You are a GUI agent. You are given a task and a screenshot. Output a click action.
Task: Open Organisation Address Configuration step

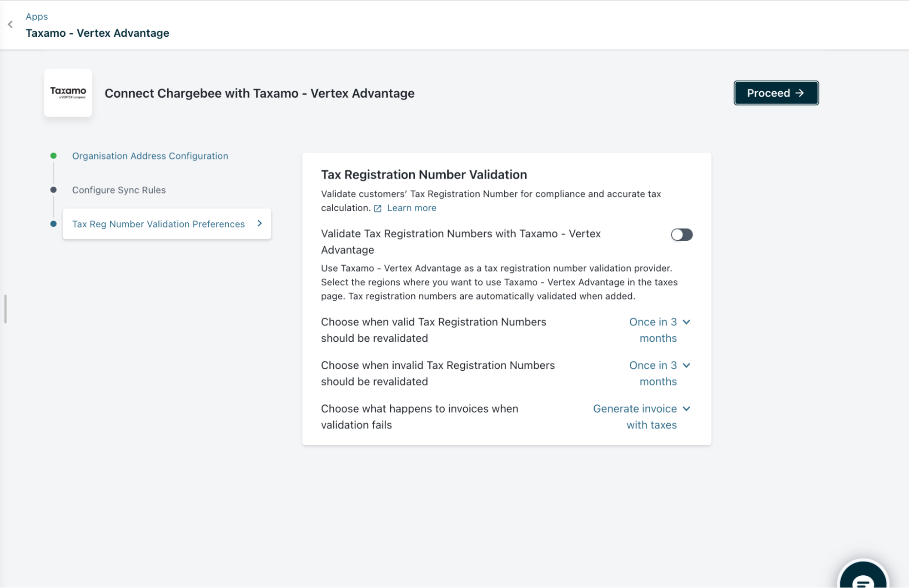tap(150, 156)
